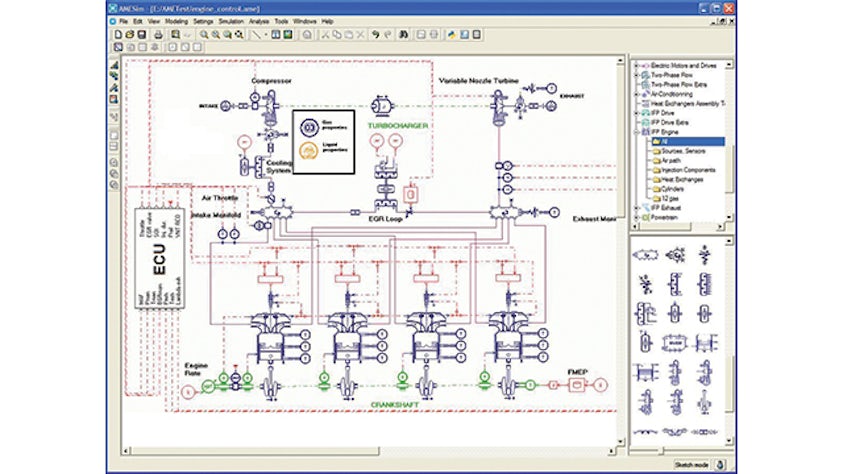Viewport: 843px width, 474px height.
Task: Click the Liquid properties icon in the sketch
Action: click(309, 150)
